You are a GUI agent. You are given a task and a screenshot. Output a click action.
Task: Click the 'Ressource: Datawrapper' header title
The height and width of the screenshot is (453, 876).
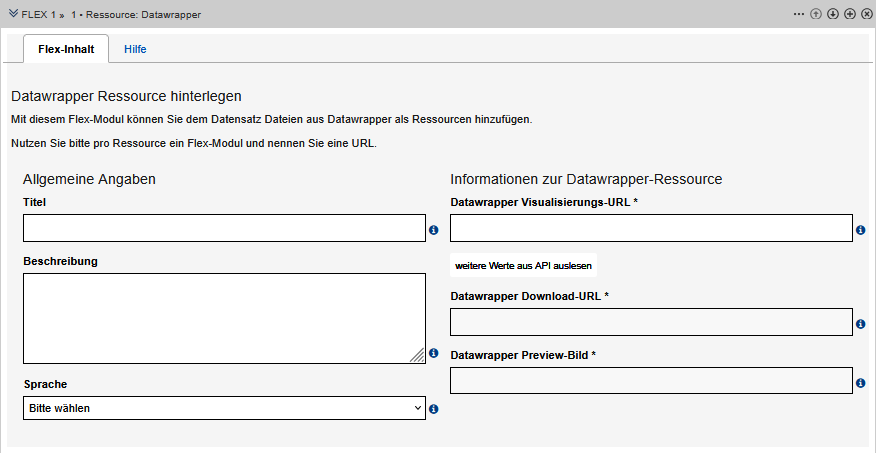143,15
